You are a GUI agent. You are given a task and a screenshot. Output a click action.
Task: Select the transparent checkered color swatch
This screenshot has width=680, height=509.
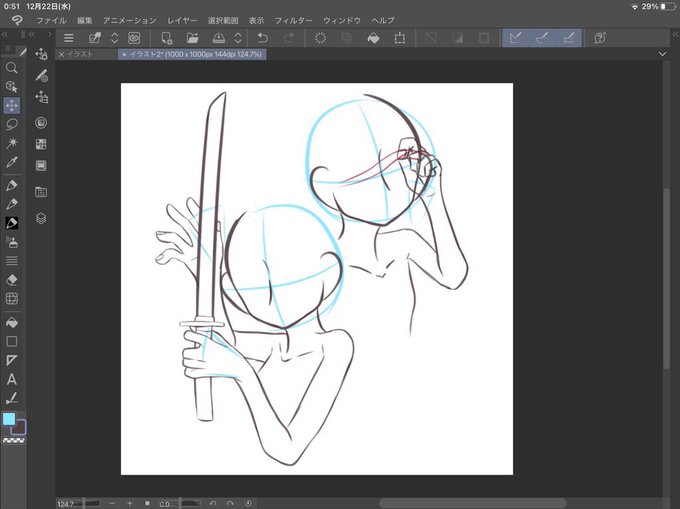click(14, 441)
